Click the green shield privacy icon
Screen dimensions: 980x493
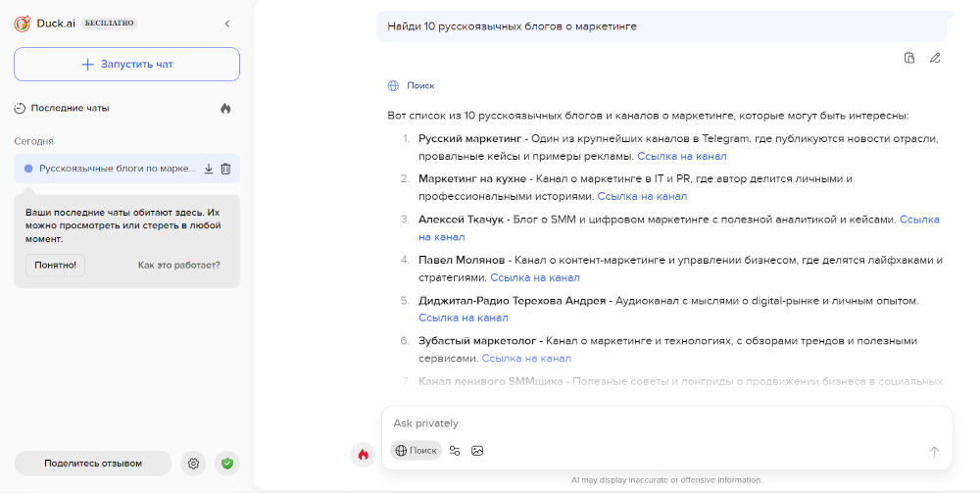click(227, 464)
